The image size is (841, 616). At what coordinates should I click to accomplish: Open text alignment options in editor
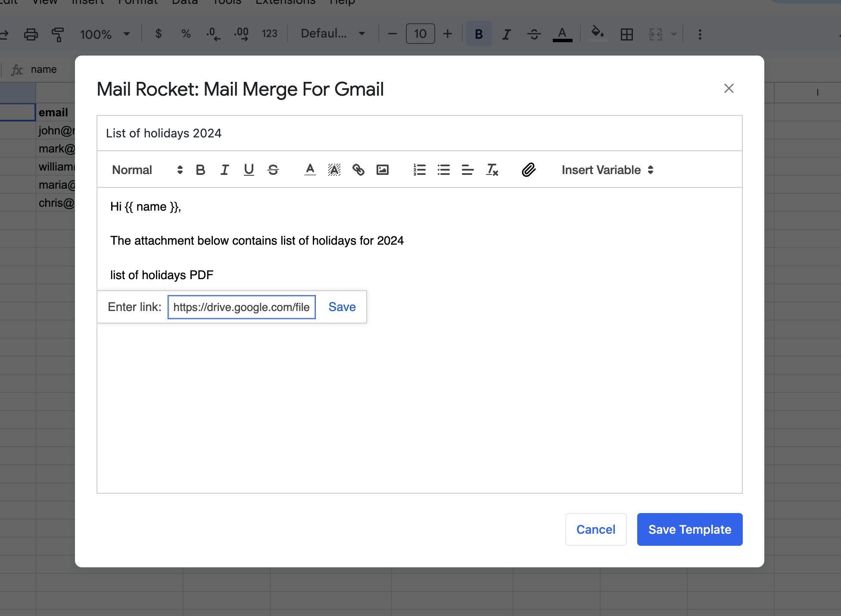[467, 170]
